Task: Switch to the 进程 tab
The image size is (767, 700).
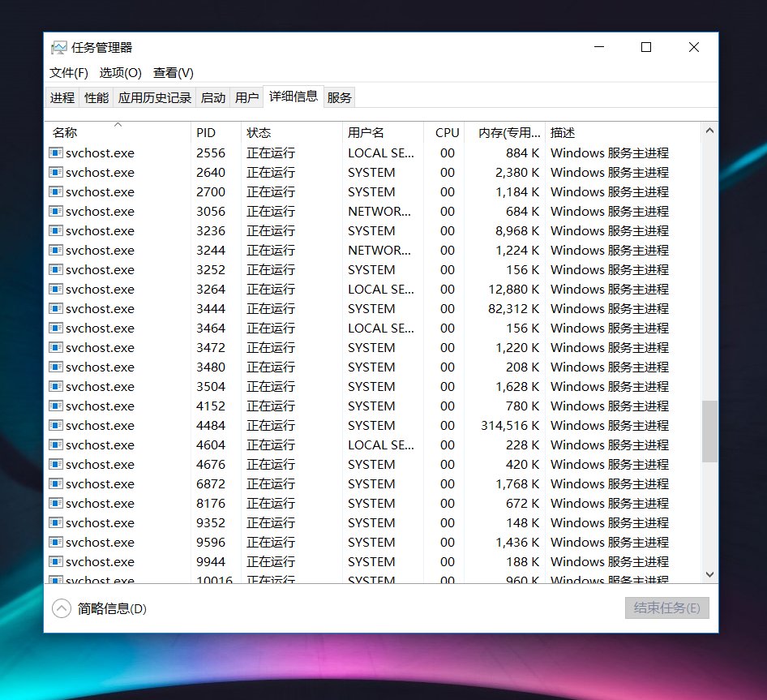Action: 62,97
